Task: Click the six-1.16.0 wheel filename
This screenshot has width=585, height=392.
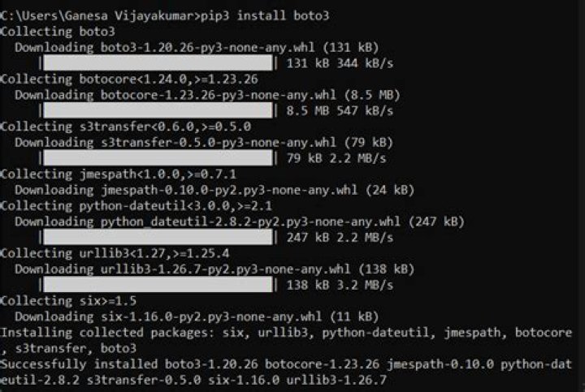Action: tap(211, 317)
